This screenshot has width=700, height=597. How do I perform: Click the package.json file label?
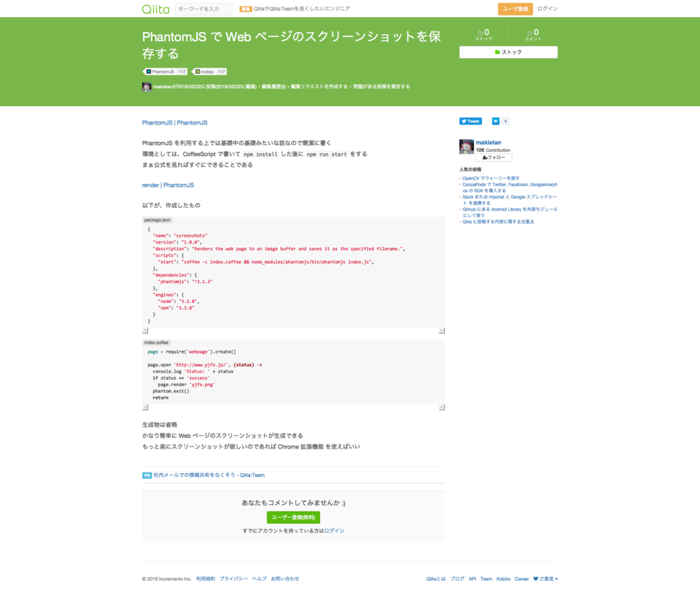pos(157,220)
